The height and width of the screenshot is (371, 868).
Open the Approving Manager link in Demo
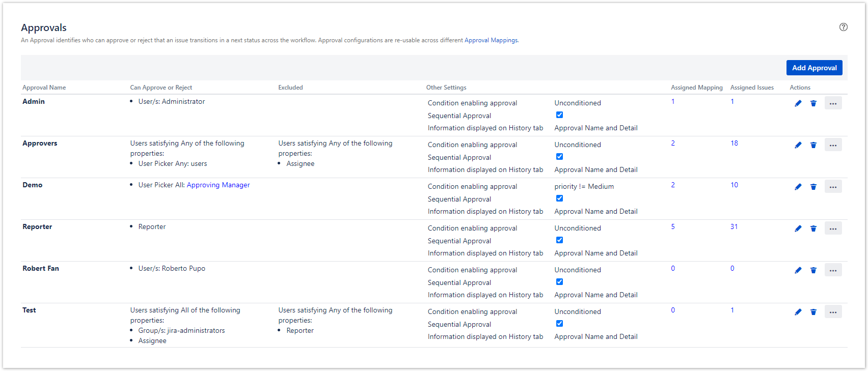tap(218, 185)
